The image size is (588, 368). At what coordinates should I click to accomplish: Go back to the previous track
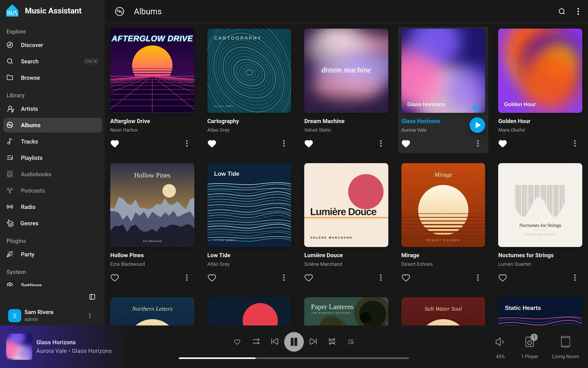point(275,342)
